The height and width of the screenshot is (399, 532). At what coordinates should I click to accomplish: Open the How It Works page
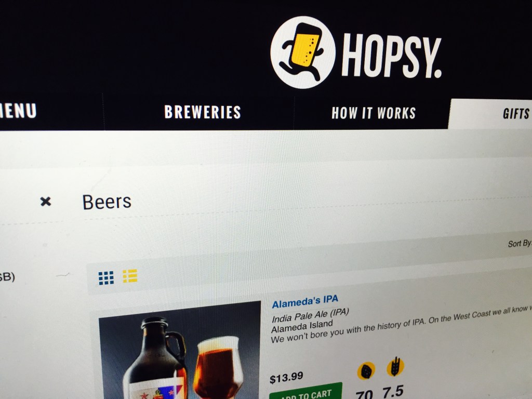tap(374, 113)
